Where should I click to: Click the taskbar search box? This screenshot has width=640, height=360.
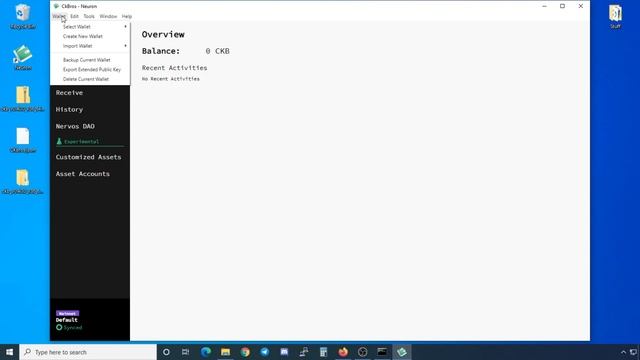[88, 352]
